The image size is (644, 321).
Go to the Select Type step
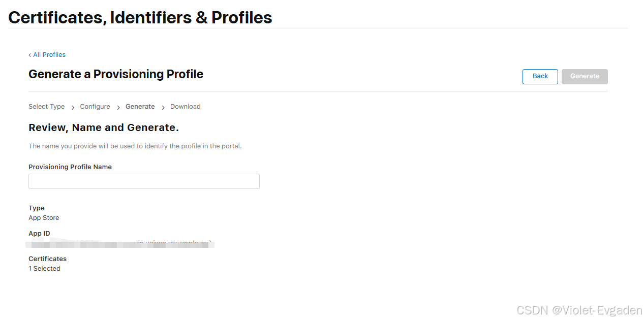(46, 107)
